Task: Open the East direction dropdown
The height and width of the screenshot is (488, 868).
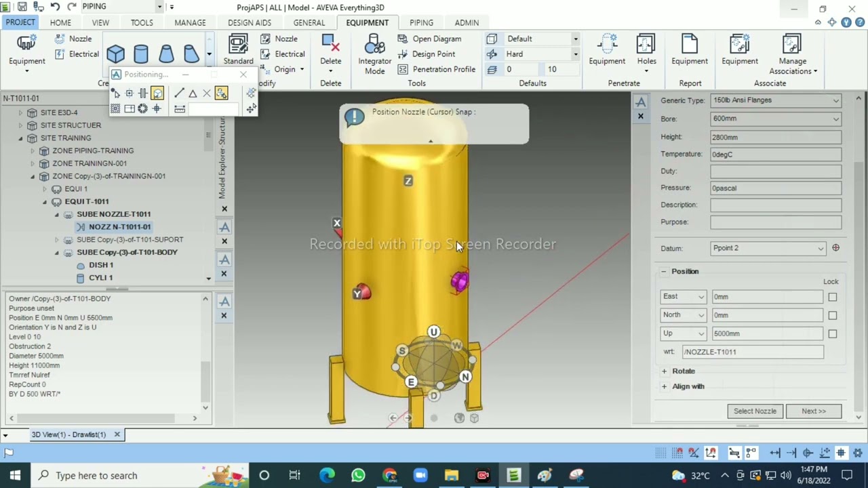Action: [684, 297]
